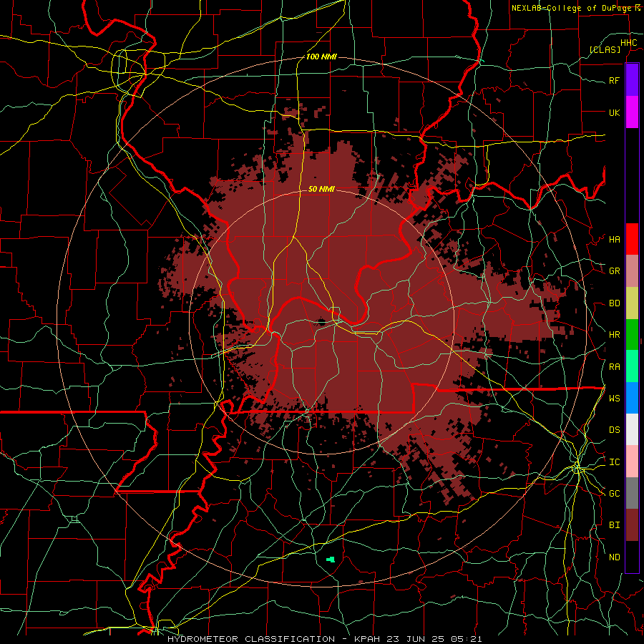Click the small green RA echo on map
The width and height of the screenshot is (644, 644).
click(331, 560)
